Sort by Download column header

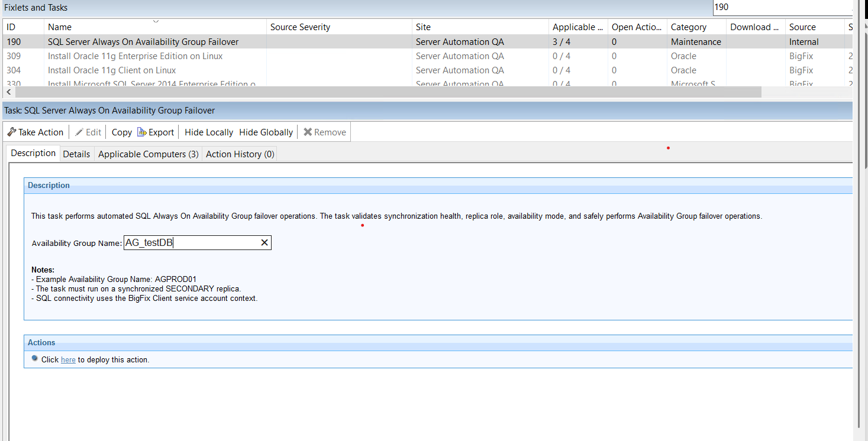pos(756,27)
